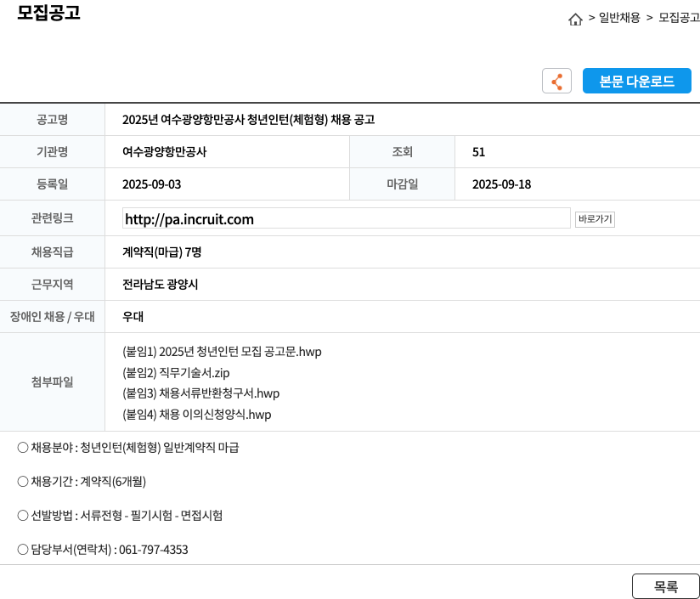Click the 계약직(마급) 7명 value

(161, 252)
